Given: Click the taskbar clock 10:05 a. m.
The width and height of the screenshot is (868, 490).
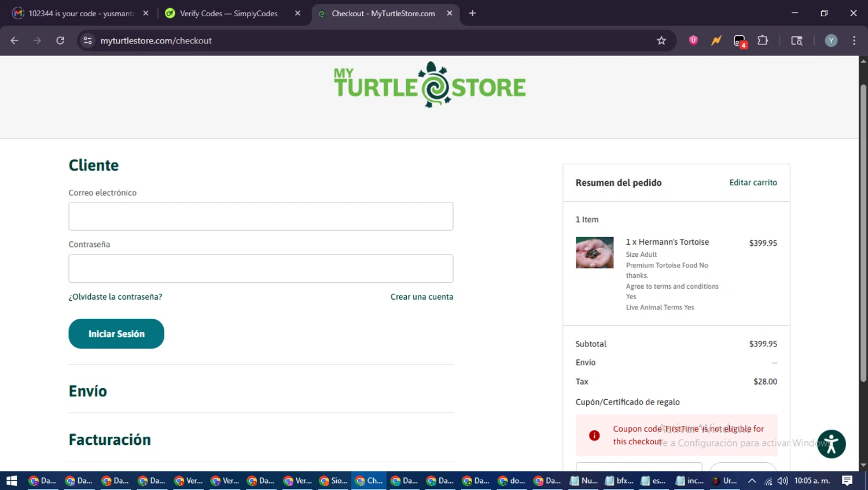Looking at the screenshot, I should tap(812, 481).
